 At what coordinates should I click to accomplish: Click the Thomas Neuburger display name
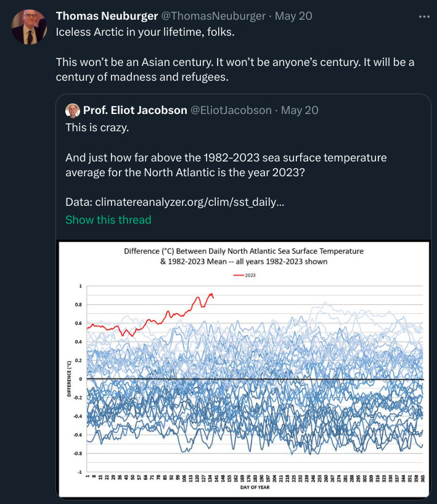coord(107,16)
